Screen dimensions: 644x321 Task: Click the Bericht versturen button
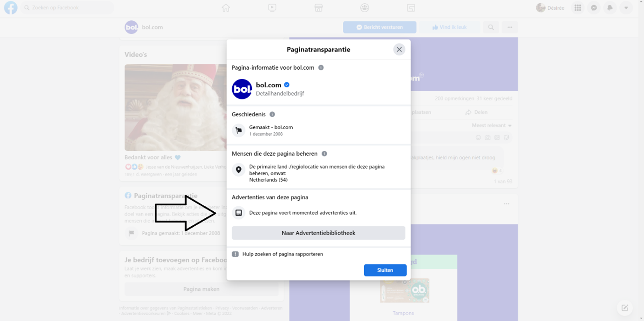380,27
